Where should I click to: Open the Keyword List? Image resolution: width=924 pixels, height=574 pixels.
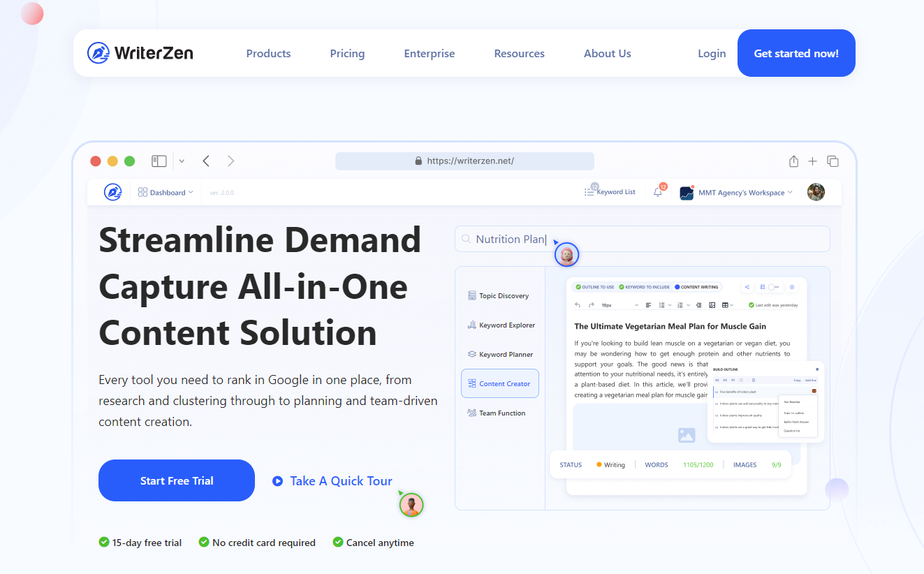tap(610, 192)
